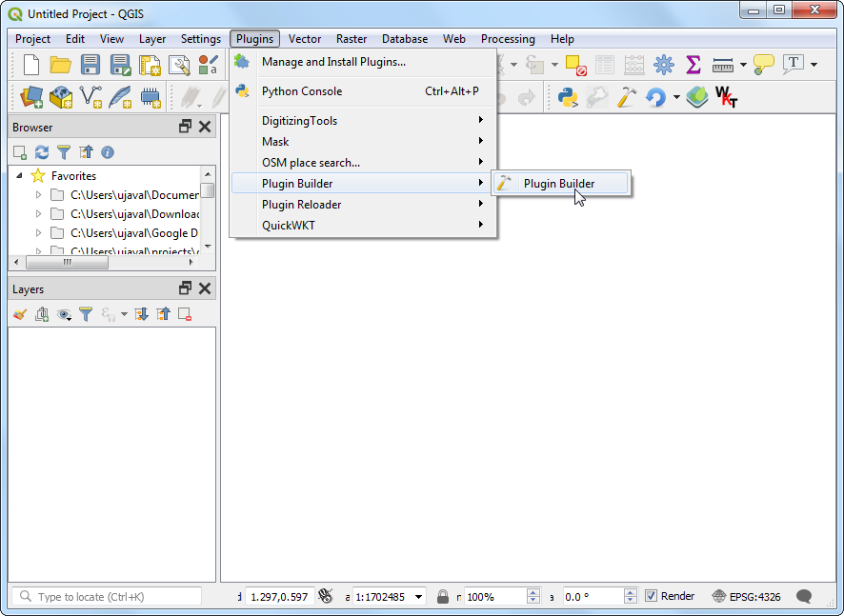Click the Plugin Builder hammer toolbar icon

pyautogui.click(x=626, y=97)
